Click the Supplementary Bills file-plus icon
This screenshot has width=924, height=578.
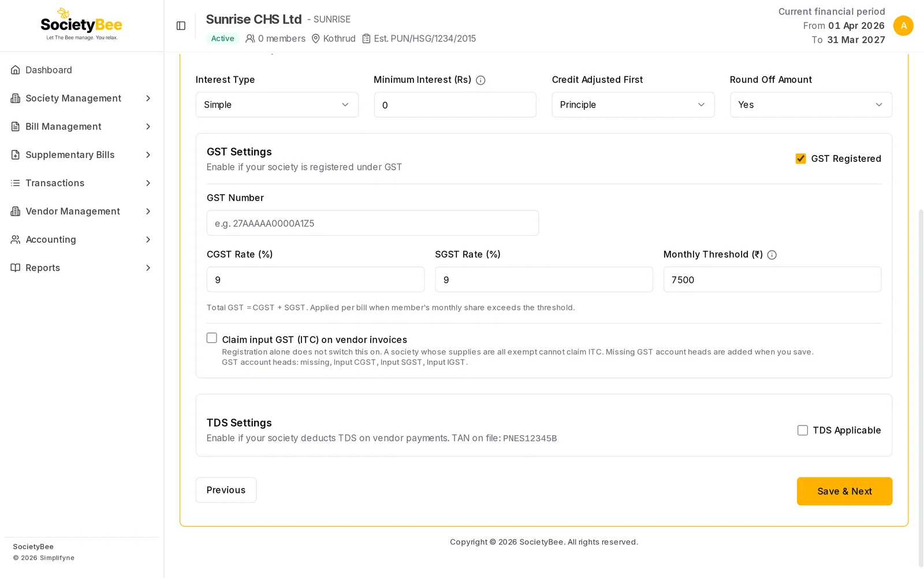pyautogui.click(x=16, y=155)
